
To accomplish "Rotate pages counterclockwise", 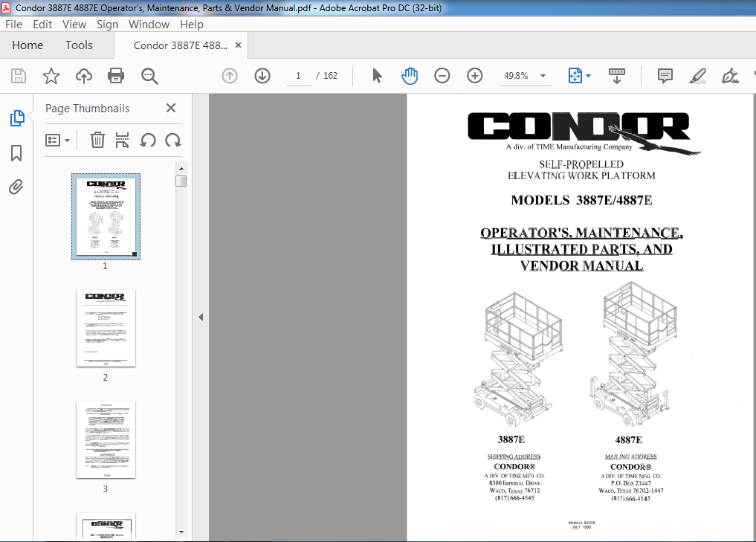I will (x=147, y=141).
